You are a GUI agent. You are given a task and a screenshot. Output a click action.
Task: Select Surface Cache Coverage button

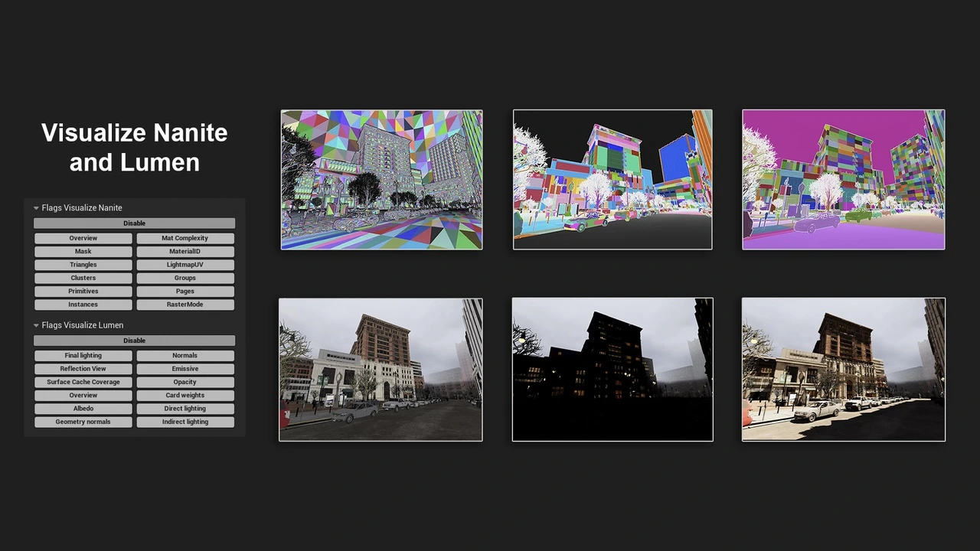(83, 382)
